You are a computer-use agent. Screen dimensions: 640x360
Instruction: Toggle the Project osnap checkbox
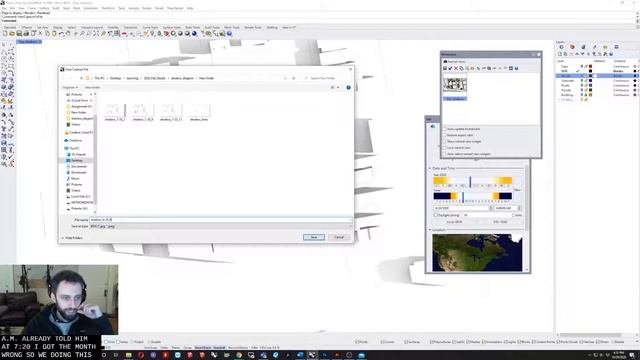coord(133,342)
